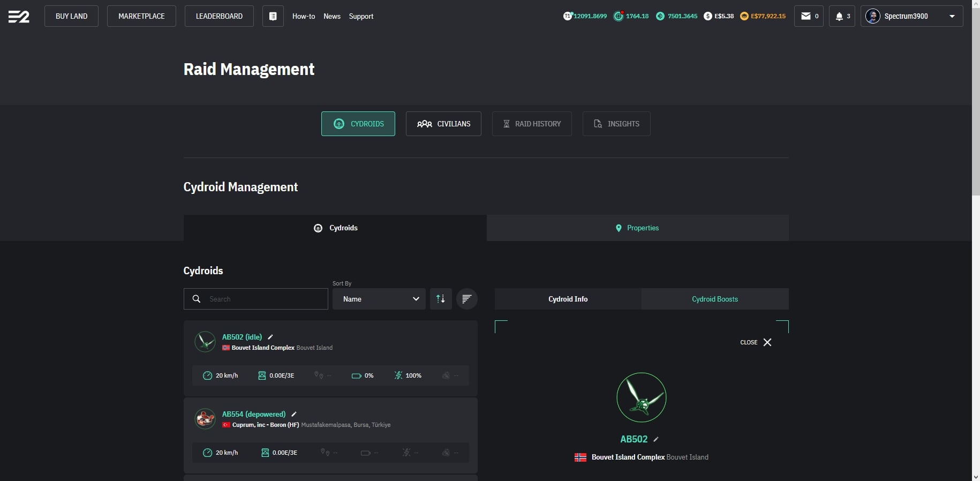Open the document icon beside Leaderboard
Image resolution: width=980 pixels, height=481 pixels.
pos(273,16)
